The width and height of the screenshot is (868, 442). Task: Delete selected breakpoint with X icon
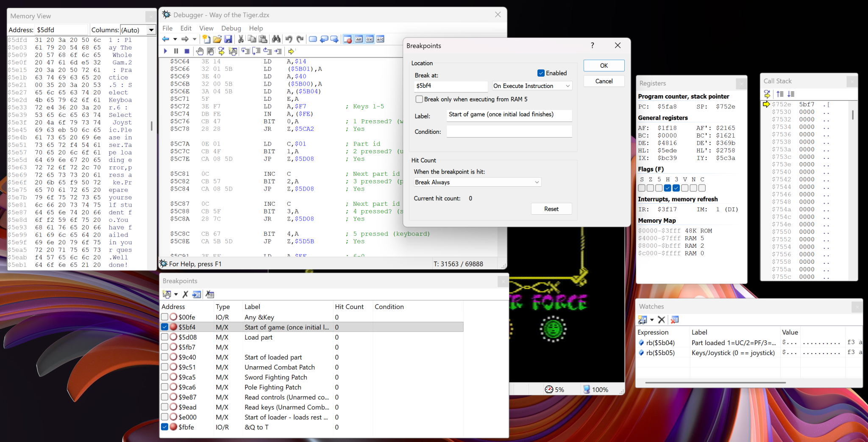(x=185, y=294)
